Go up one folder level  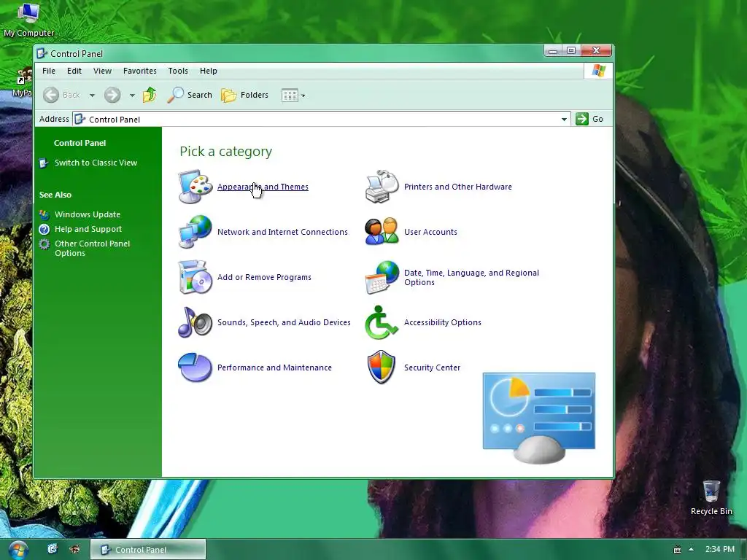[x=150, y=95]
